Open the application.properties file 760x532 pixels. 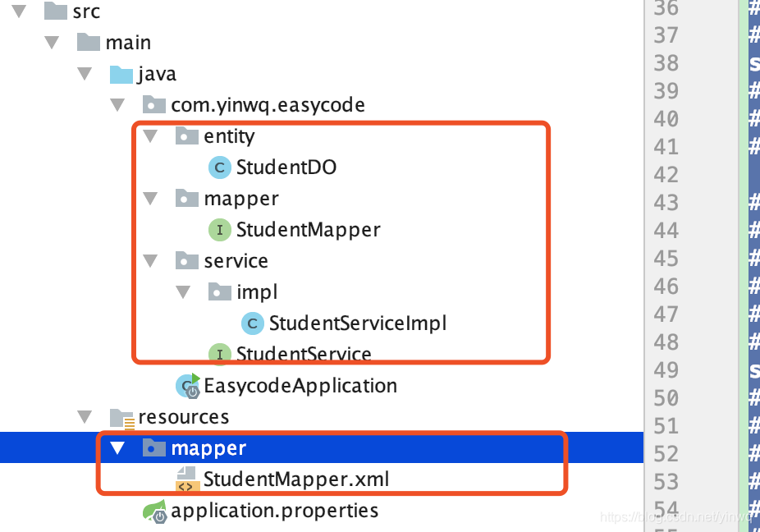pos(273,510)
